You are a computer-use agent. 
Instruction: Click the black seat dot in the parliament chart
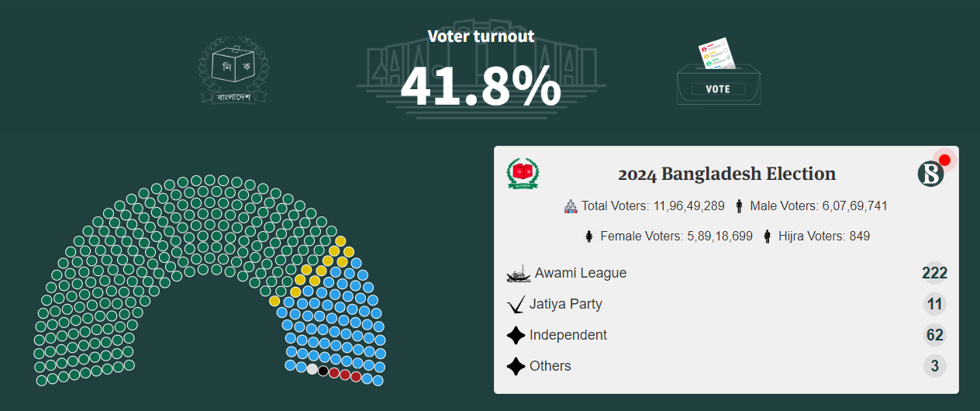pyautogui.click(x=323, y=371)
